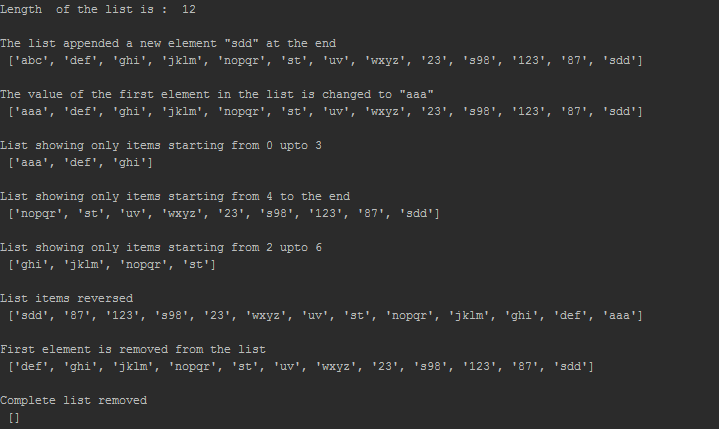
Task: Click the 'Complete list removed' line
Action: 73,400
